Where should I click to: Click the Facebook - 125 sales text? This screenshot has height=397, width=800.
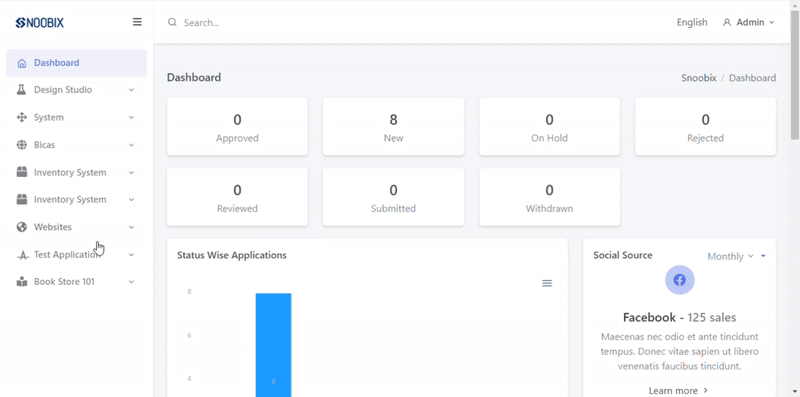(680, 317)
